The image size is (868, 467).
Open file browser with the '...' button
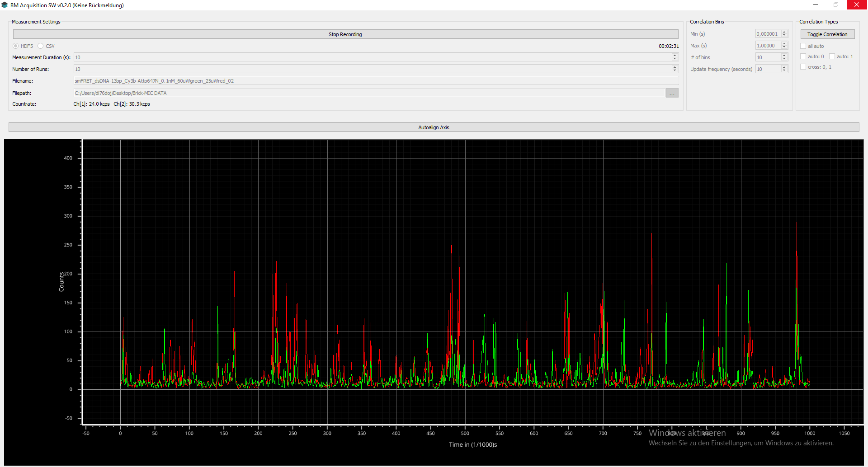(x=672, y=93)
